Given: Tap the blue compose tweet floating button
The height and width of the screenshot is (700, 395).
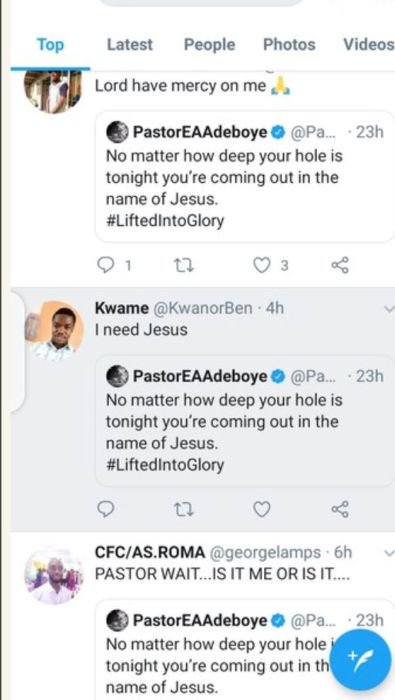Looking at the screenshot, I should pyautogui.click(x=360, y=659).
